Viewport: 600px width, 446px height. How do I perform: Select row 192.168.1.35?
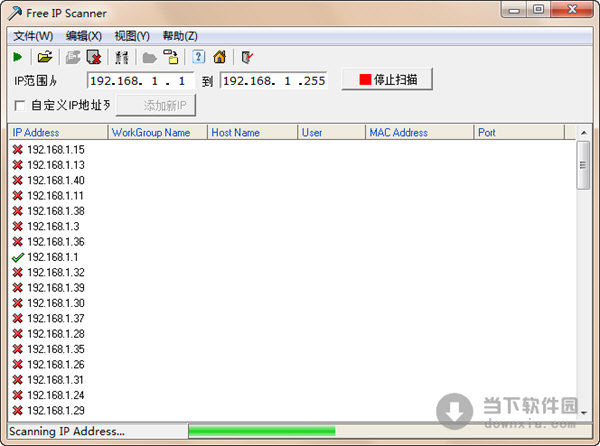pos(56,349)
